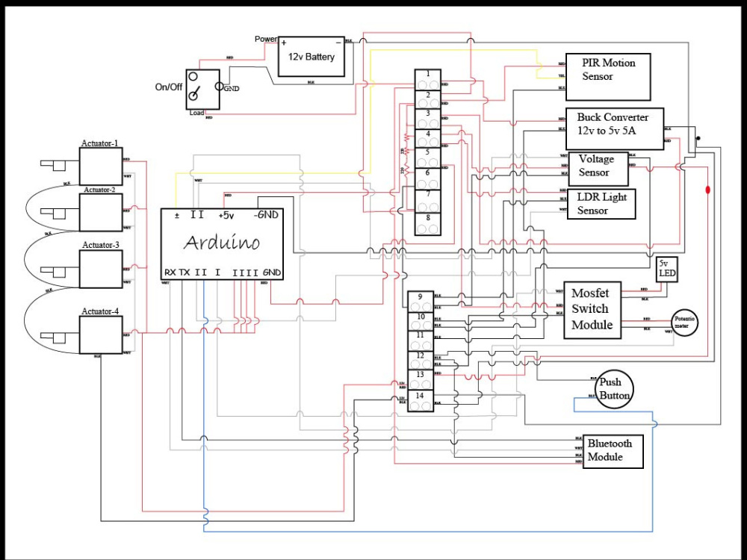Select the Mosfet Switch Module block
747x560 pixels.
pos(592,310)
